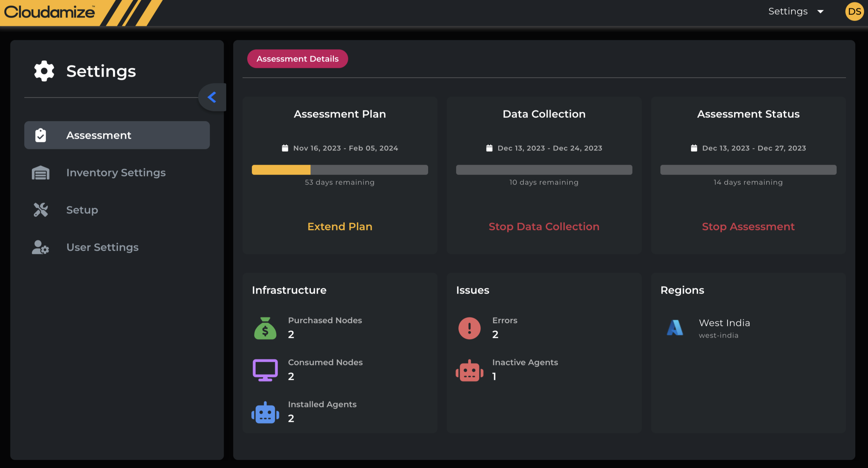
Task: Click the west-india region code
Action: click(718, 335)
